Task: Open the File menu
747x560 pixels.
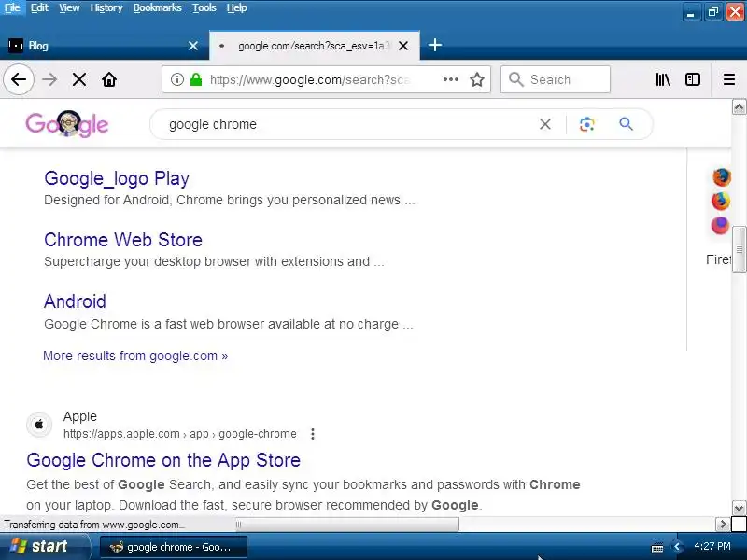Action: tap(12, 7)
